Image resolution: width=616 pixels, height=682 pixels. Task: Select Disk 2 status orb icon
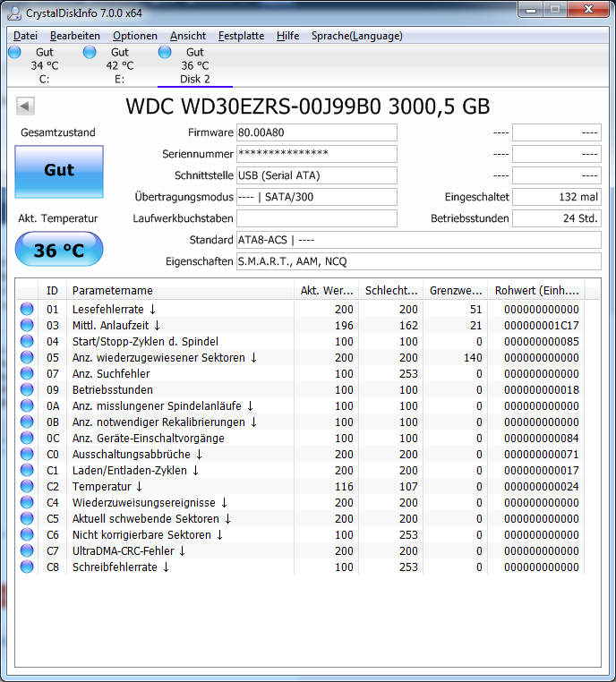click(165, 52)
